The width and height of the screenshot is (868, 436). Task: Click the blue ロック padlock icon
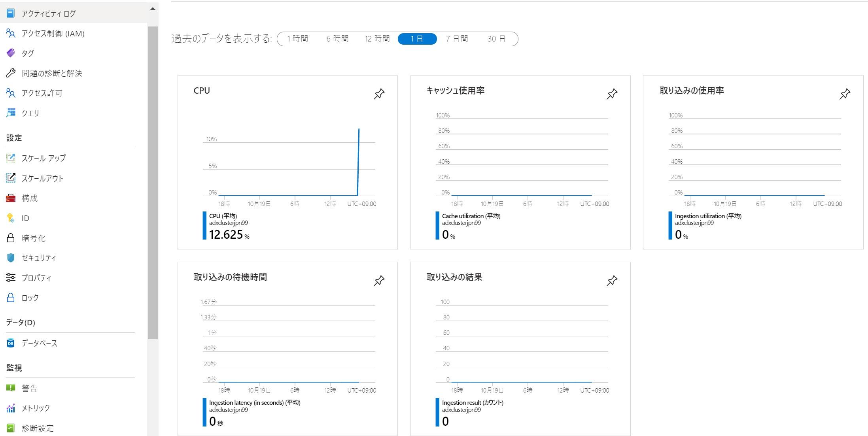(x=11, y=297)
